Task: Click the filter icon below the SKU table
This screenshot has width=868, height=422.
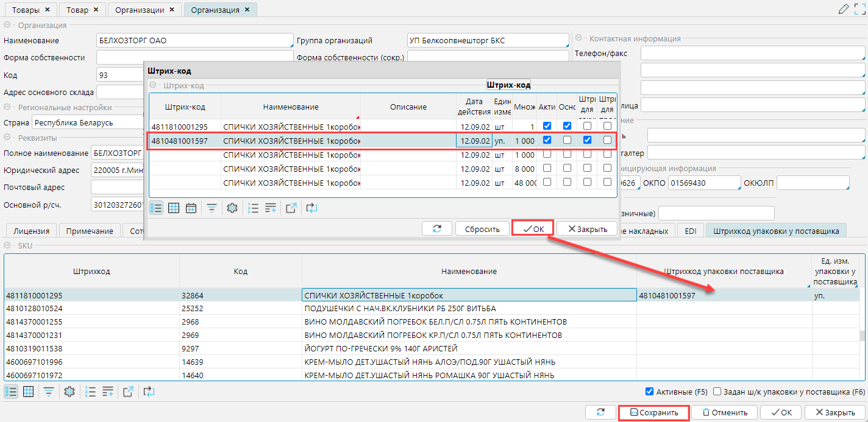Action: (x=48, y=392)
